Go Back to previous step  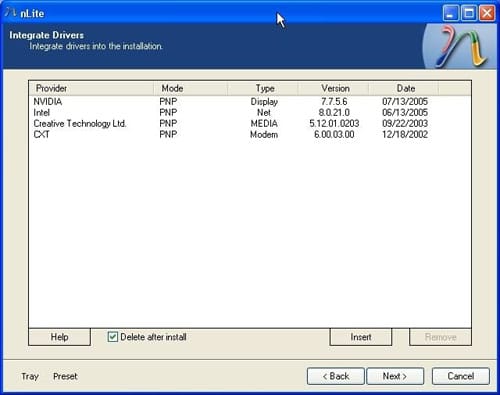point(336,376)
